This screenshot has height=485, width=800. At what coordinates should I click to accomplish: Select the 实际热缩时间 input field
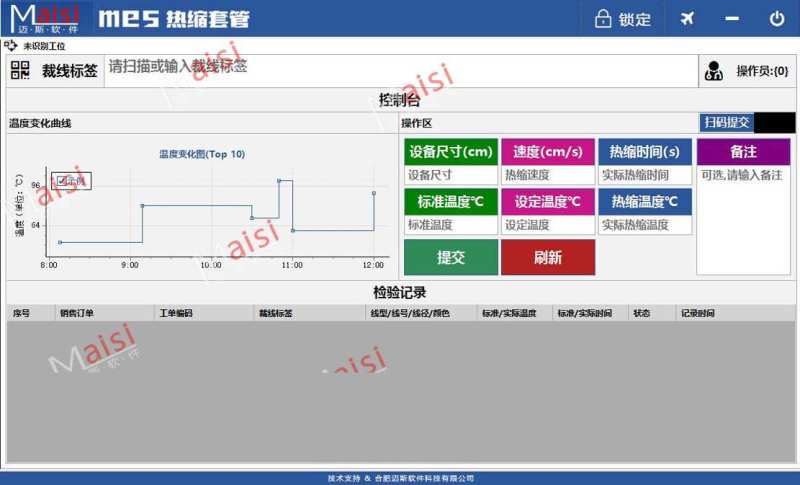[644, 175]
